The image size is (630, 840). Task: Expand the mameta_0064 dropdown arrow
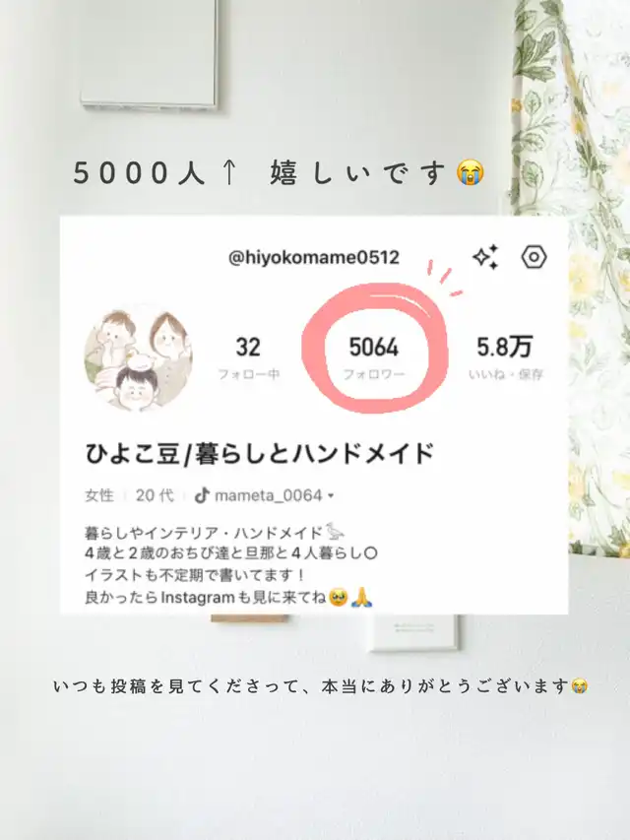331,496
